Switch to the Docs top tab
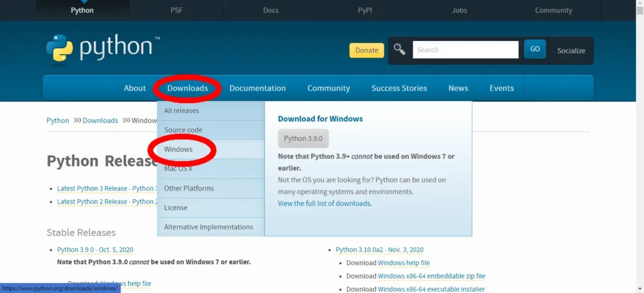The height and width of the screenshot is (293, 644). [x=270, y=10]
